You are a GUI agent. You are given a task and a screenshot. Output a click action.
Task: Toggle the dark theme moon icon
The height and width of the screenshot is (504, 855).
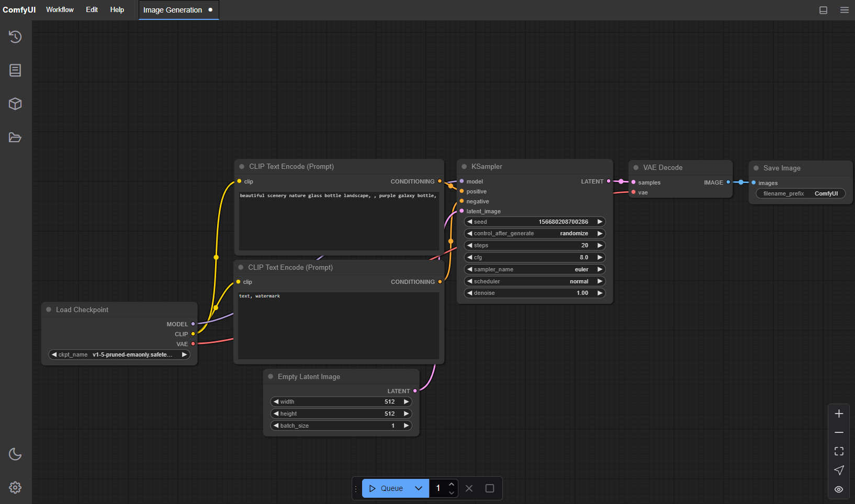pos(15,454)
